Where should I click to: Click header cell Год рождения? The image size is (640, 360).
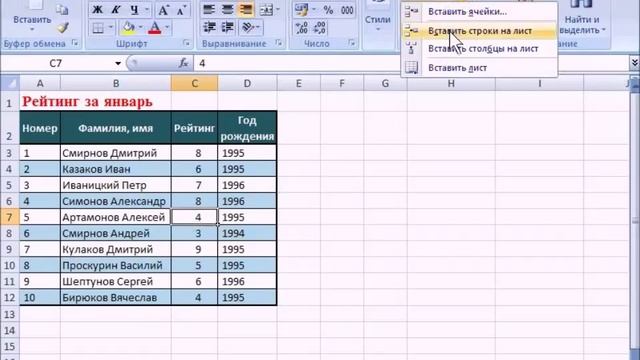pos(247,128)
